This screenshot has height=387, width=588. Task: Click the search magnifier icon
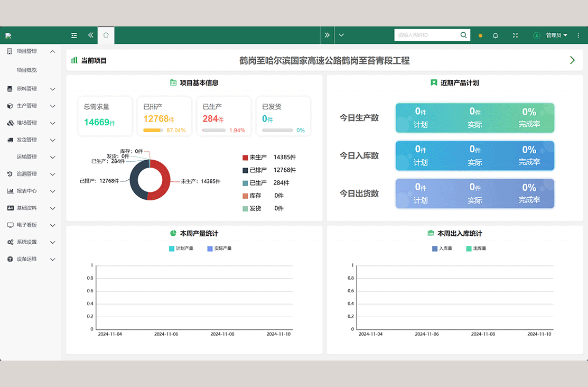(463, 35)
